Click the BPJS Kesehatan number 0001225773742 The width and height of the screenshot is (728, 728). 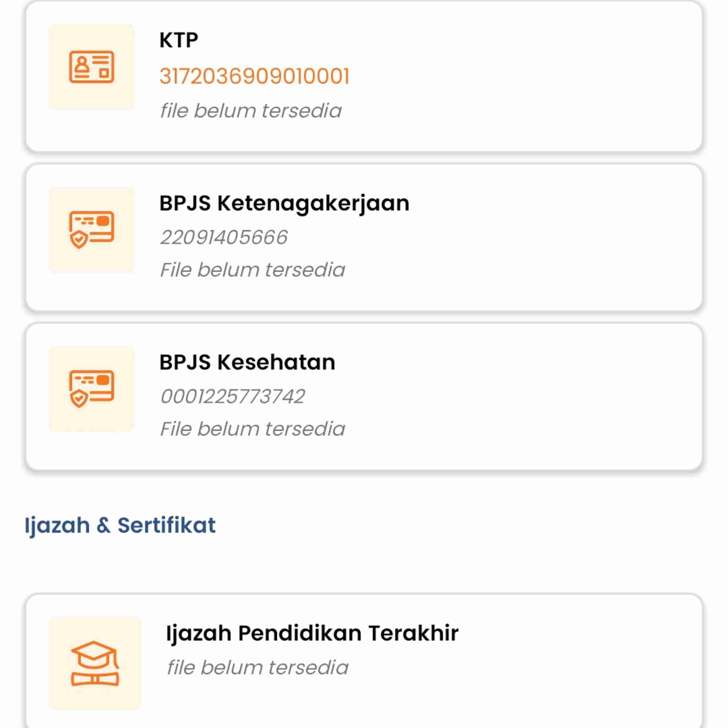tap(233, 396)
